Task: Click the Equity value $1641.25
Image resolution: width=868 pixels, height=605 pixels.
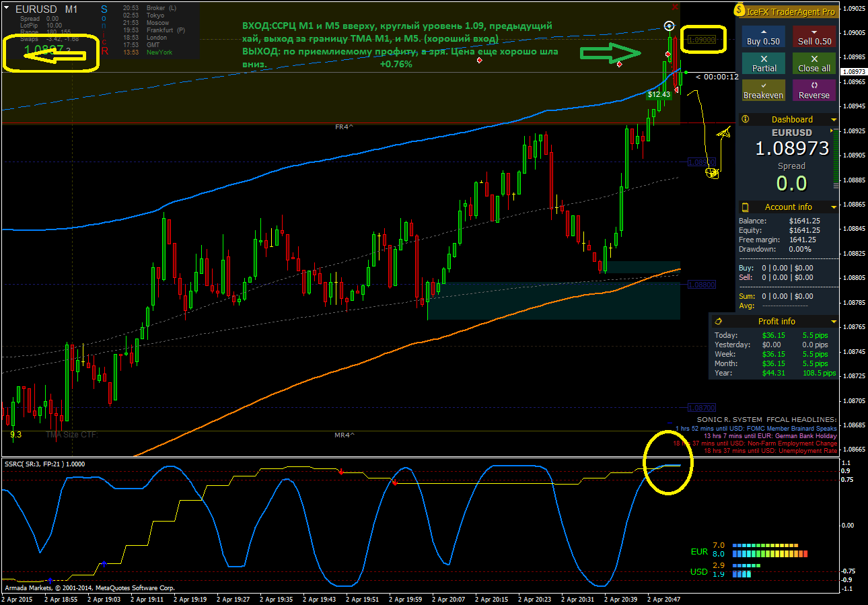Action: [804, 230]
